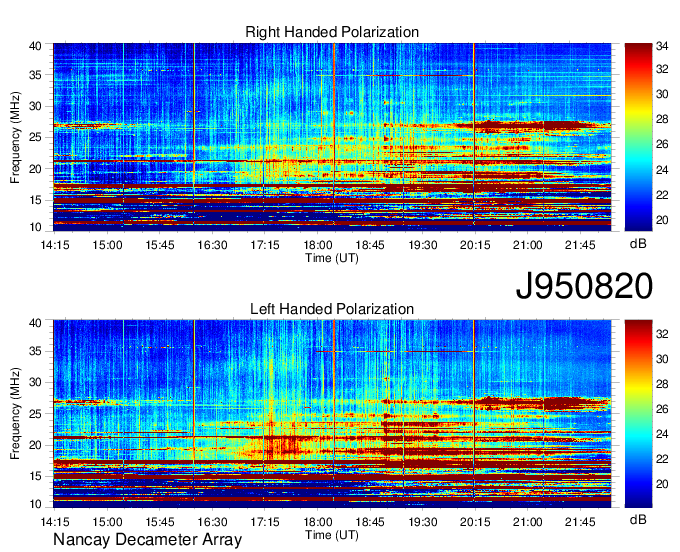The height and width of the screenshot is (552, 680).
Task: Click the 40 MHz tick on Right Handed plot
Action: (x=35, y=46)
